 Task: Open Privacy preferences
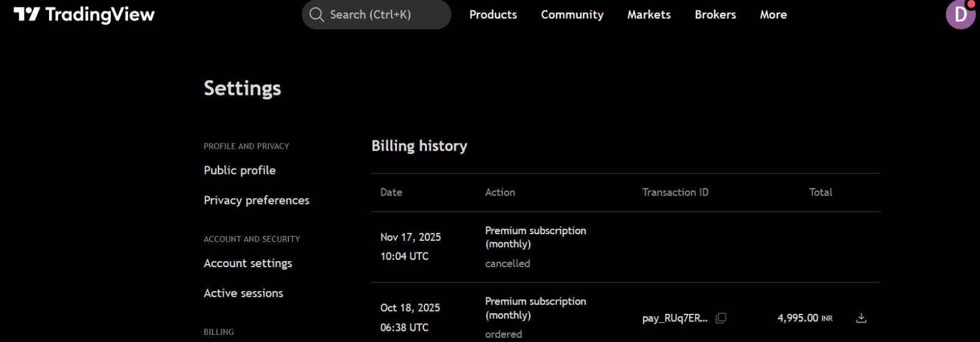257,200
